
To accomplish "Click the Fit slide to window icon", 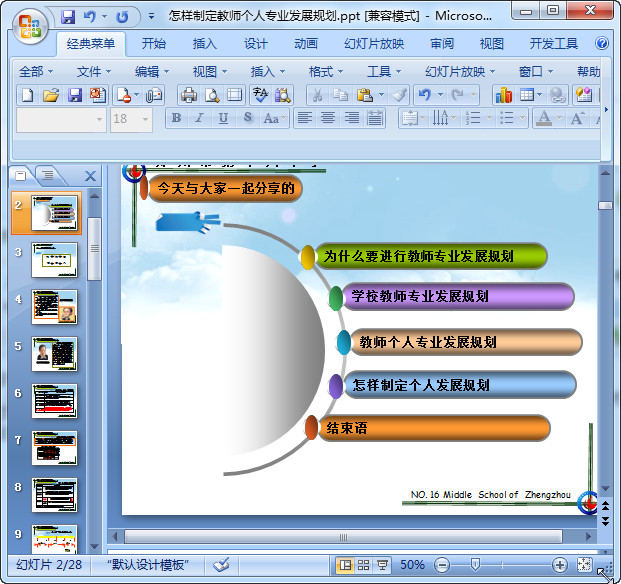I will 585,565.
